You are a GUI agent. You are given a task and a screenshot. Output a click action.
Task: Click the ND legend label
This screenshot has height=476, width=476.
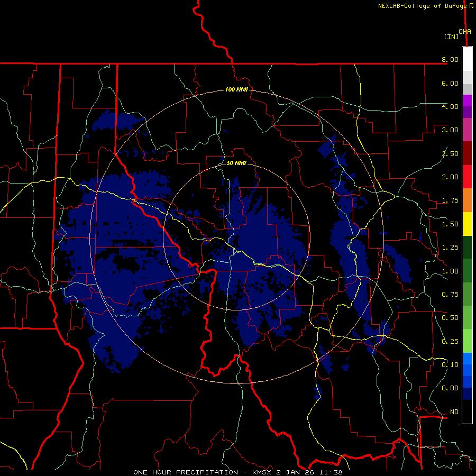pyautogui.click(x=454, y=412)
